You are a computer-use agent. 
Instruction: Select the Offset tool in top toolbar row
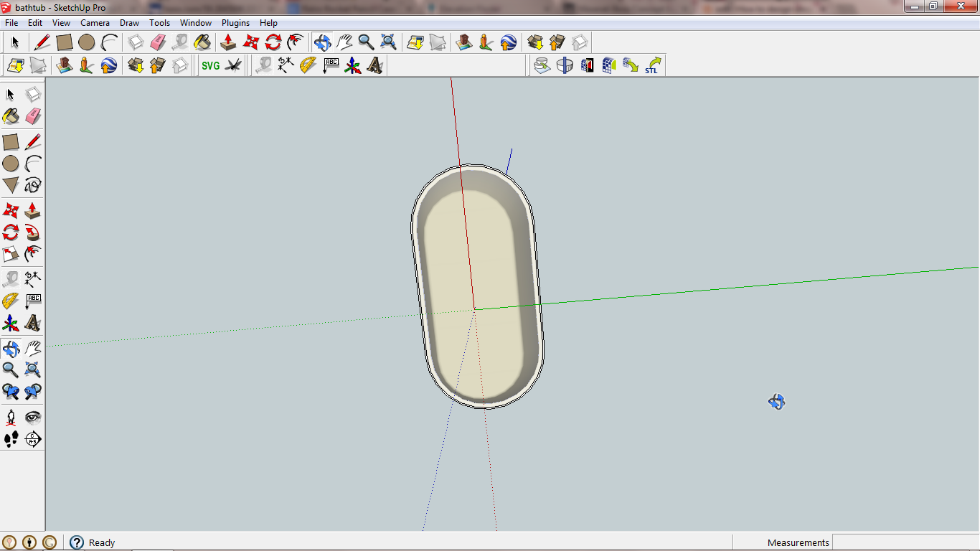point(295,42)
